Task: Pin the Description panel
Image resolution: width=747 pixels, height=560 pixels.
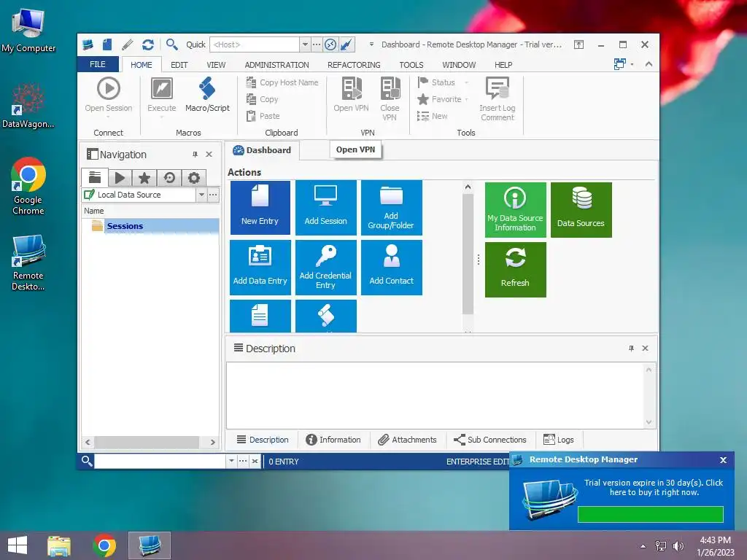Action: (x=631, y=349)
